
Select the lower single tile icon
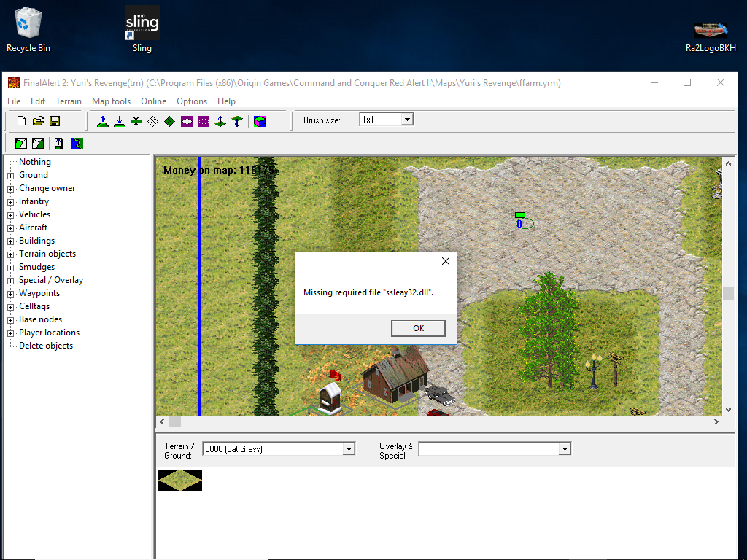pyautogui.click(x=237, y=122)
